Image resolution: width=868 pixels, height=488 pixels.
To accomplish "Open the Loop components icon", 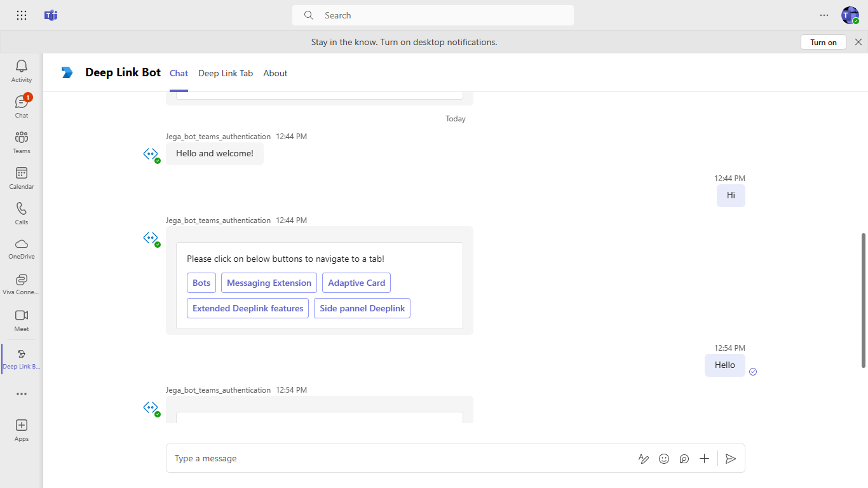I will tap(684, 459).
